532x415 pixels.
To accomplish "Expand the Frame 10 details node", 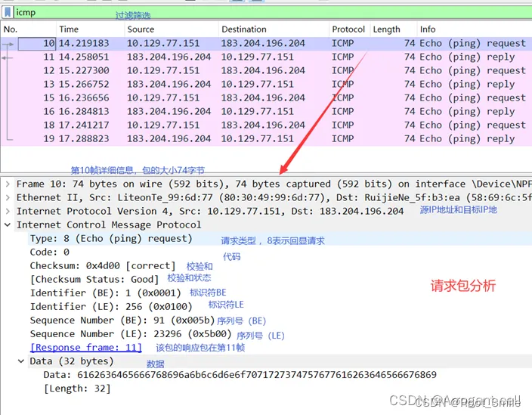I will (8, 184).
